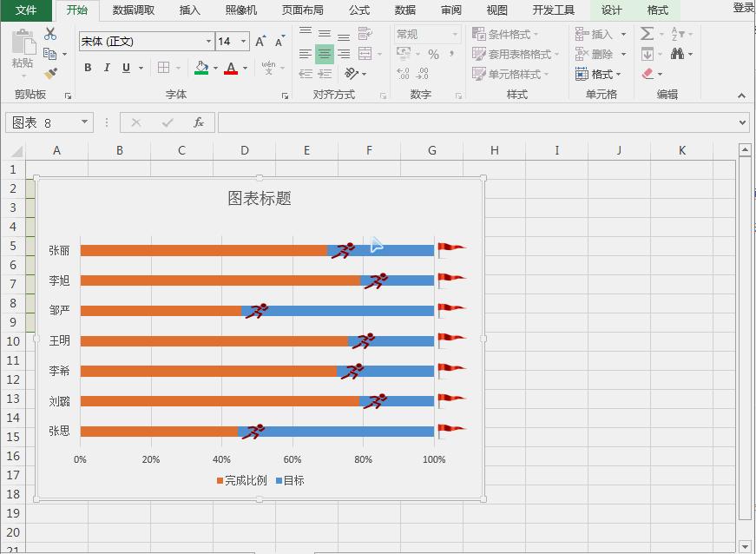
Task: Open the 设计 chart tab
Action: click(610, 10)
